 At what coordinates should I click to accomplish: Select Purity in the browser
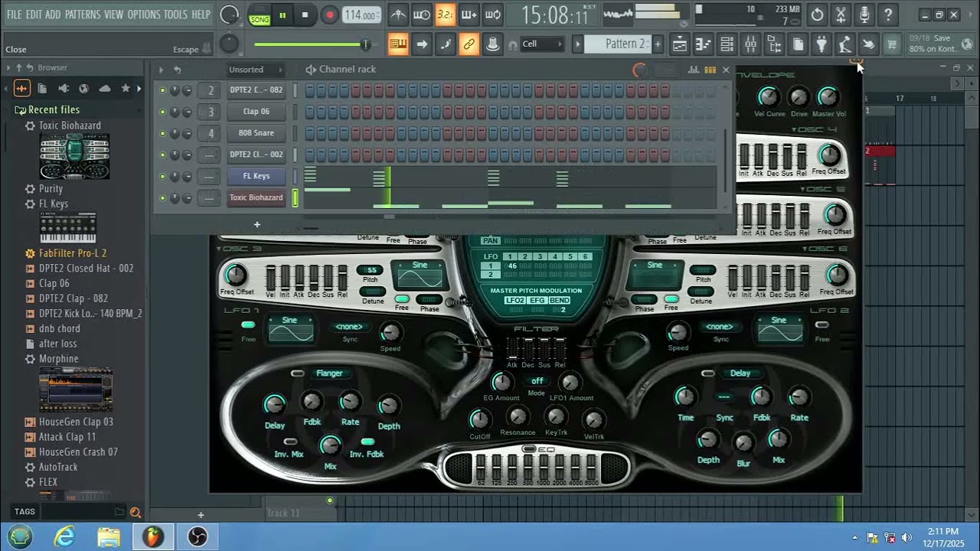(51, 188)
